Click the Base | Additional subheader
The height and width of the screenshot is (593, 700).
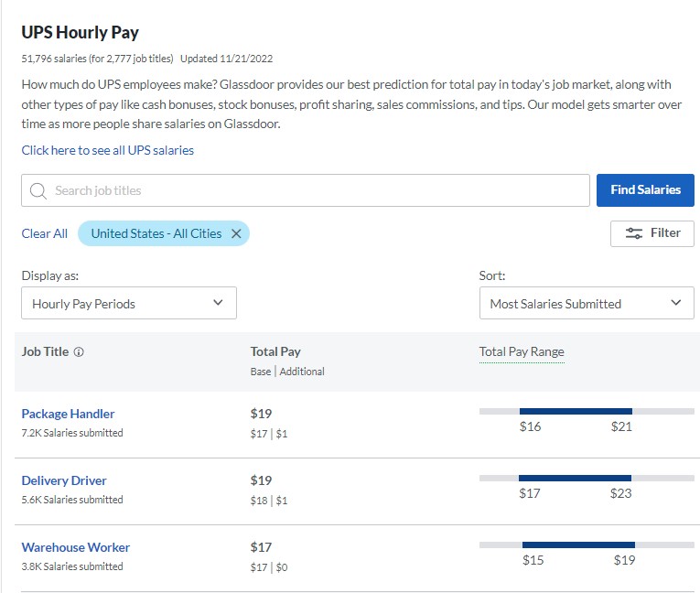(287, 372)
